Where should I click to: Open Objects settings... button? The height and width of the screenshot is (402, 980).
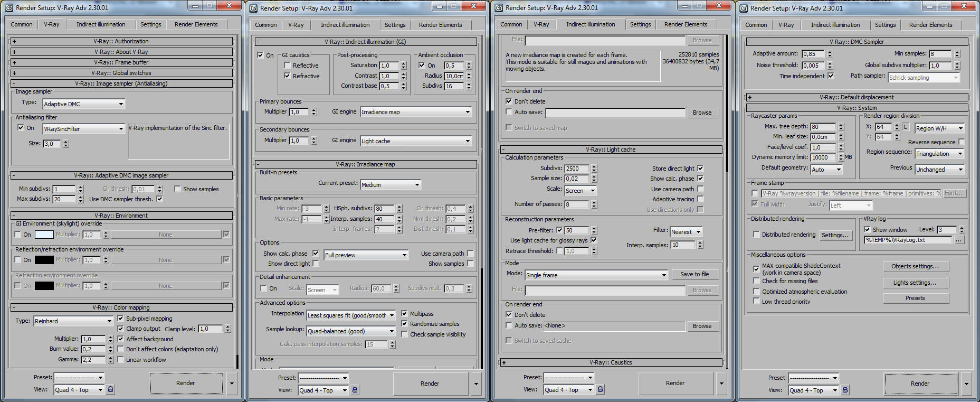point(916,266)
